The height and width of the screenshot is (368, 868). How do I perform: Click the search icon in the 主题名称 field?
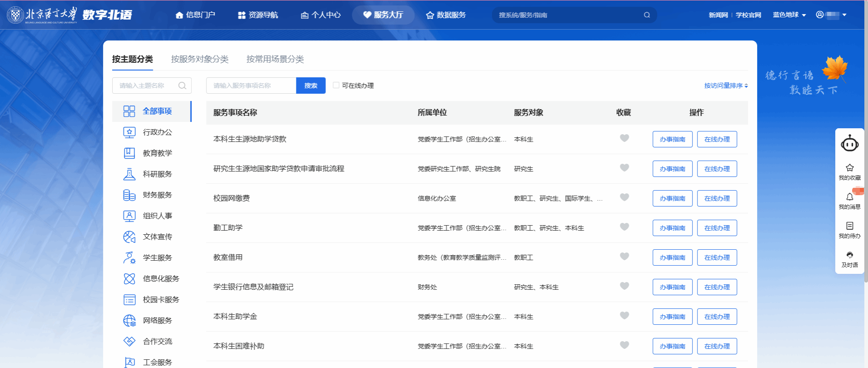pos(182,86)
